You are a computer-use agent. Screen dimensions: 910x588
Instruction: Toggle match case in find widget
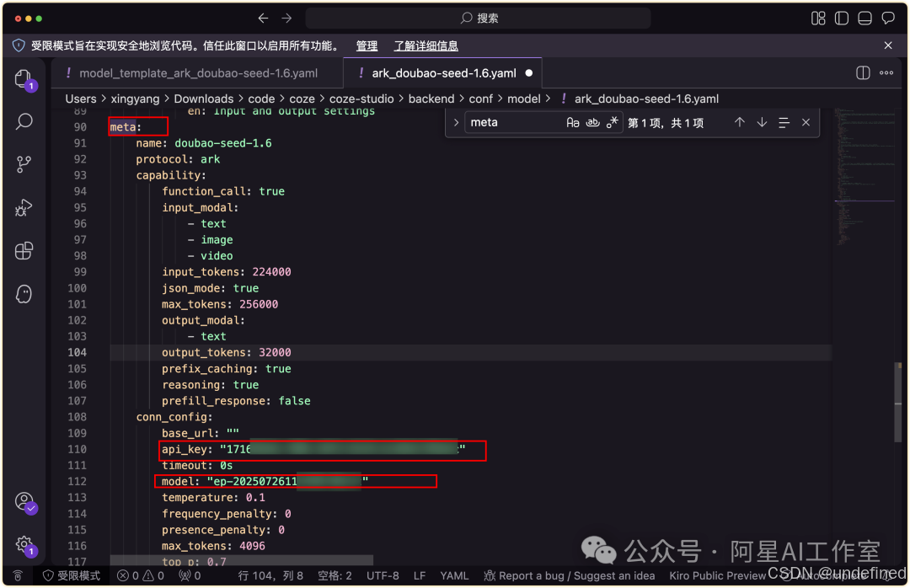(573, 122)
